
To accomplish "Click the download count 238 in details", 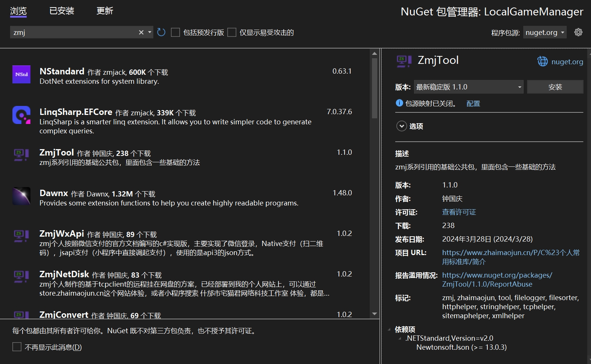I will [x=448, y=225].
